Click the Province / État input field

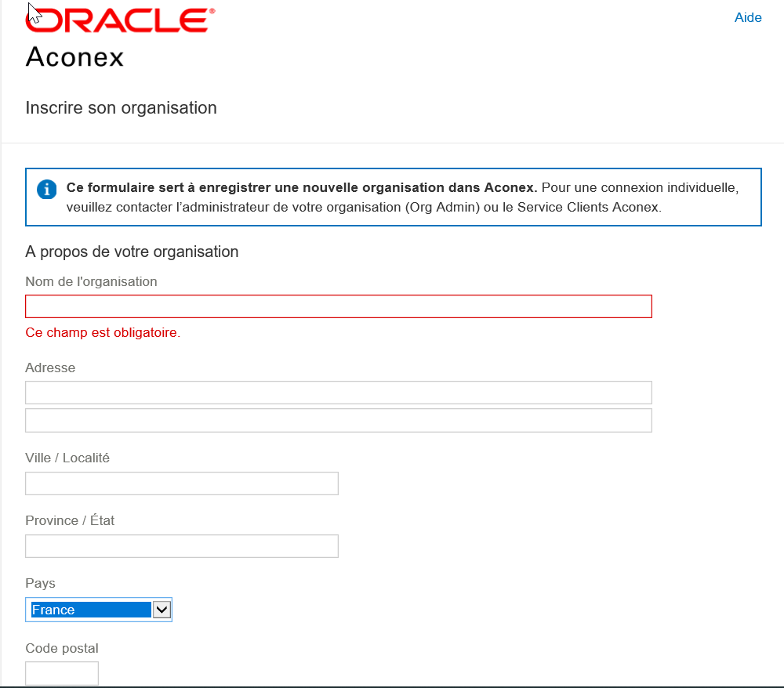(182, 546)
